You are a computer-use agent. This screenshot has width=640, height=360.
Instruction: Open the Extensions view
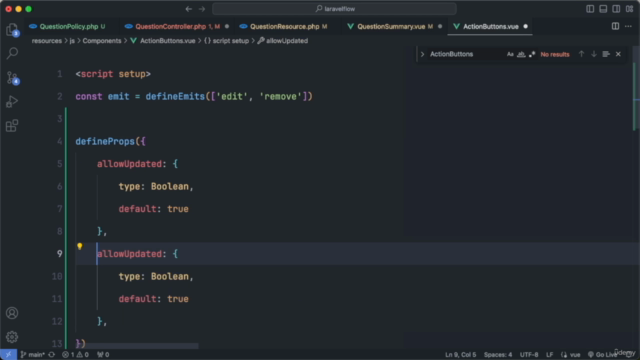tap(12, 125)
